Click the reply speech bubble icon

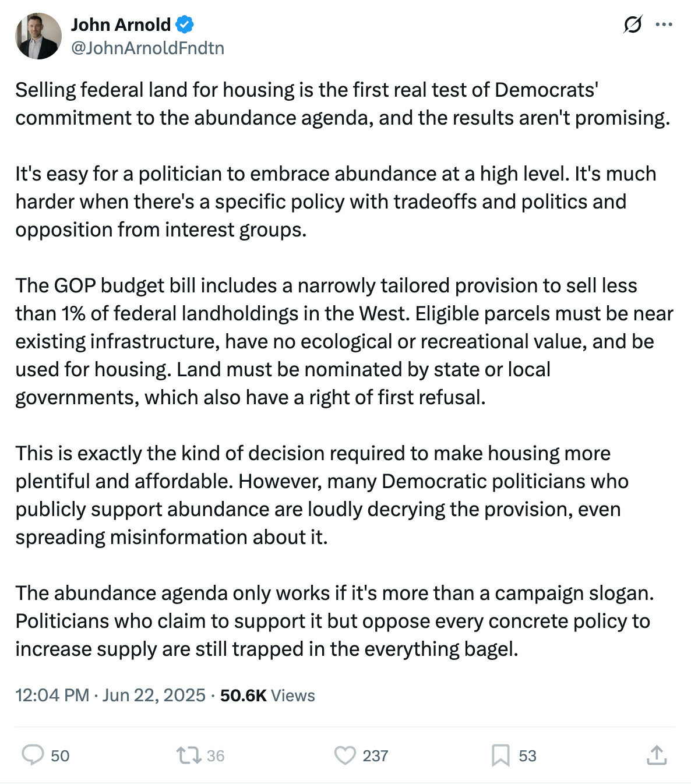pyautogui.click(x=33, y=755)
